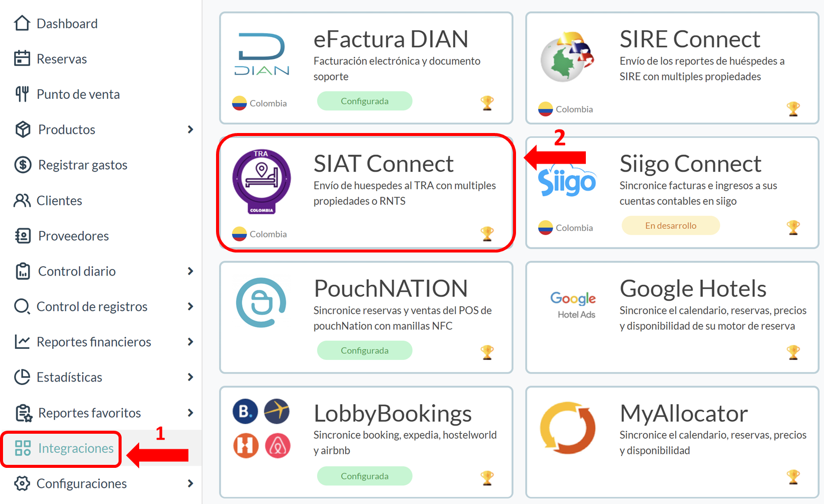Click the trophy icon on SIAT Connect card

(487, 234)
